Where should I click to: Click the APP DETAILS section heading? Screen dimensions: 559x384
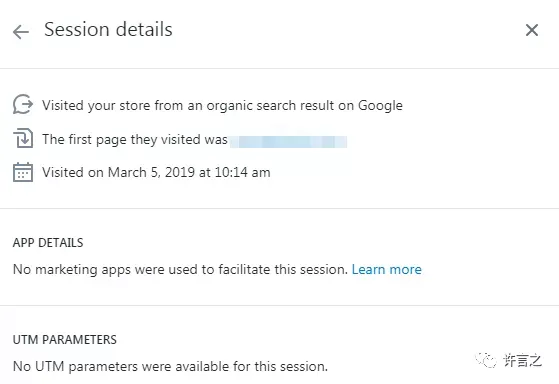coord(48,243)
